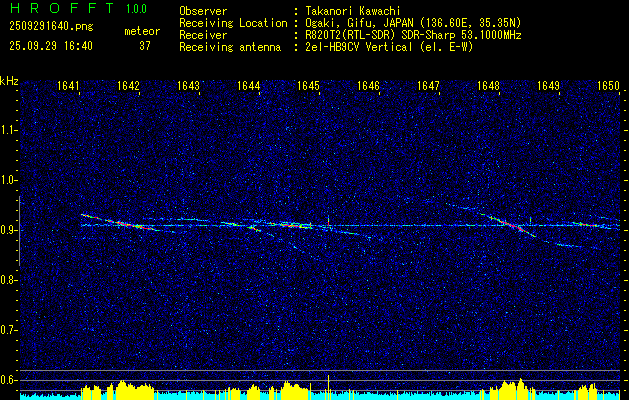Click the HROFFT title text
Viewport: 629px width, 400px height.
tap(62, 8)
